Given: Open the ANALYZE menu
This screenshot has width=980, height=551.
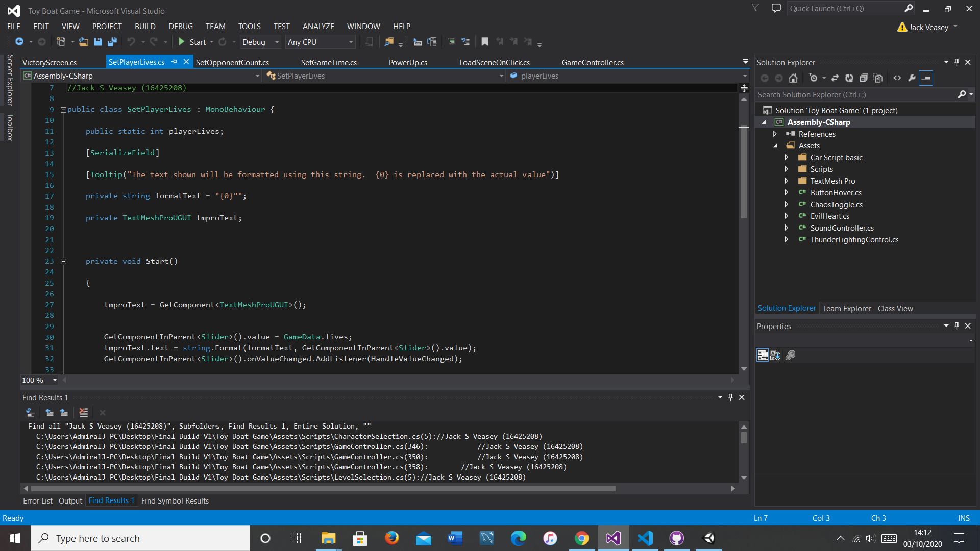Looking at the screenshot, I should tap(318, 27).
